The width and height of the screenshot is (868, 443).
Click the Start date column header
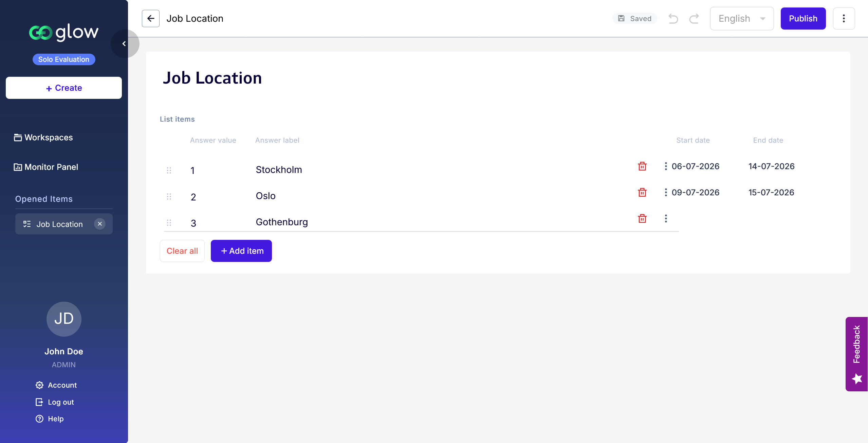693,140
